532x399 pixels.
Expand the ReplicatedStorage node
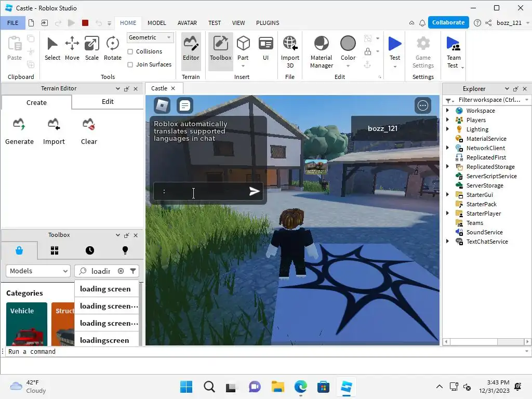[447, 167]
